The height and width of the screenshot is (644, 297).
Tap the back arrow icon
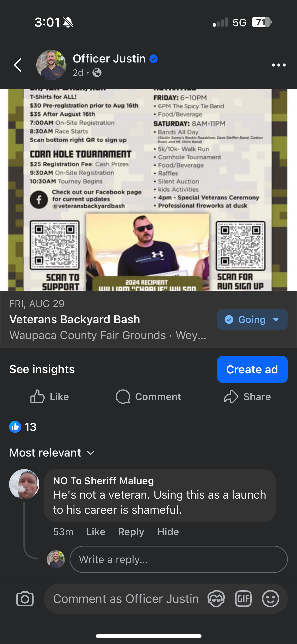pos(18,65)
